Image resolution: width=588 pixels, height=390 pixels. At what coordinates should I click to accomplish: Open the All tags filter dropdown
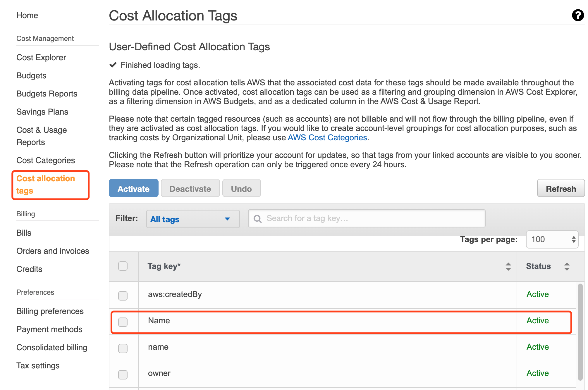coord(193,219)
